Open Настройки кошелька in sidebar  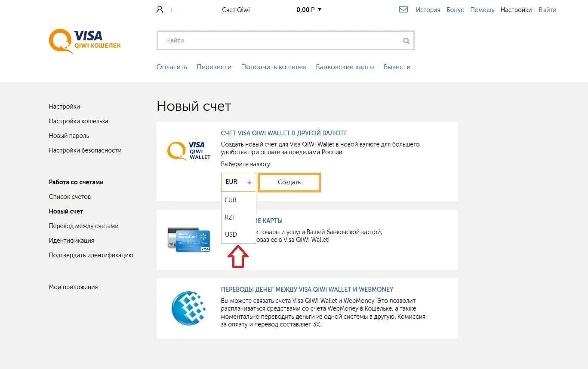pyautogui.click(x=78, y=121)
